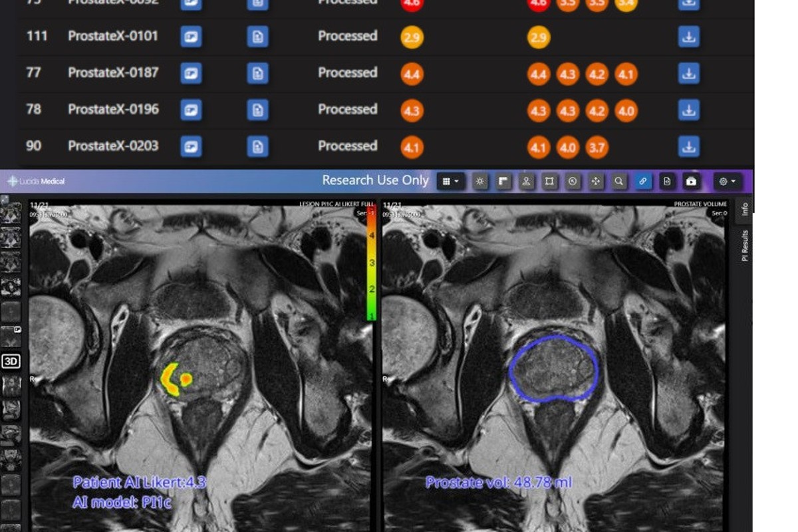The image size is (798, 532).
Task: Open the document report for ProstateX-0196
Action: point(259,110)
